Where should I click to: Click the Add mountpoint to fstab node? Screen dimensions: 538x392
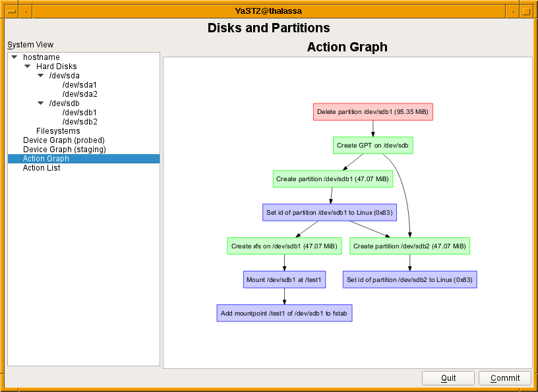coord(284,314)
